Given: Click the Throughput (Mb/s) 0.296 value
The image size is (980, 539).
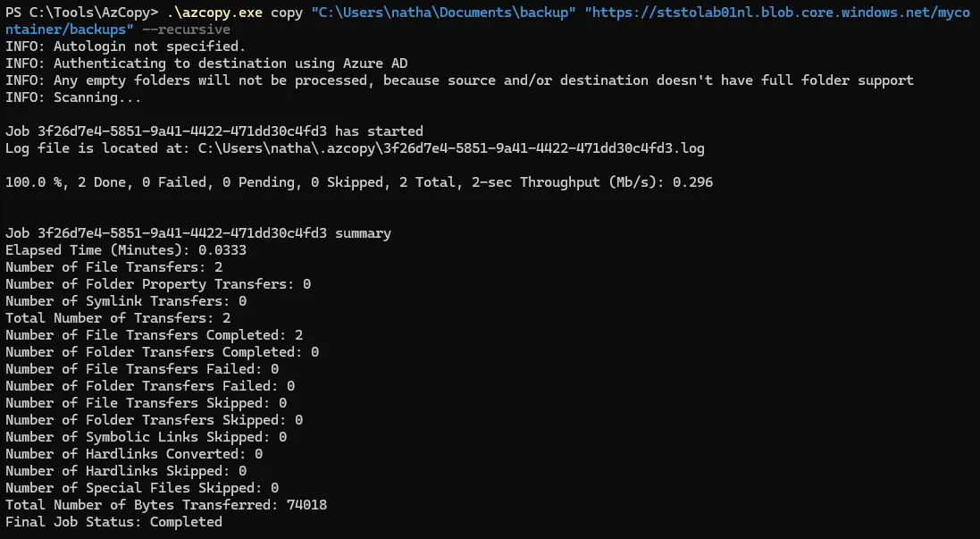Looking at the screenshot, I should [x=692, y=182].
